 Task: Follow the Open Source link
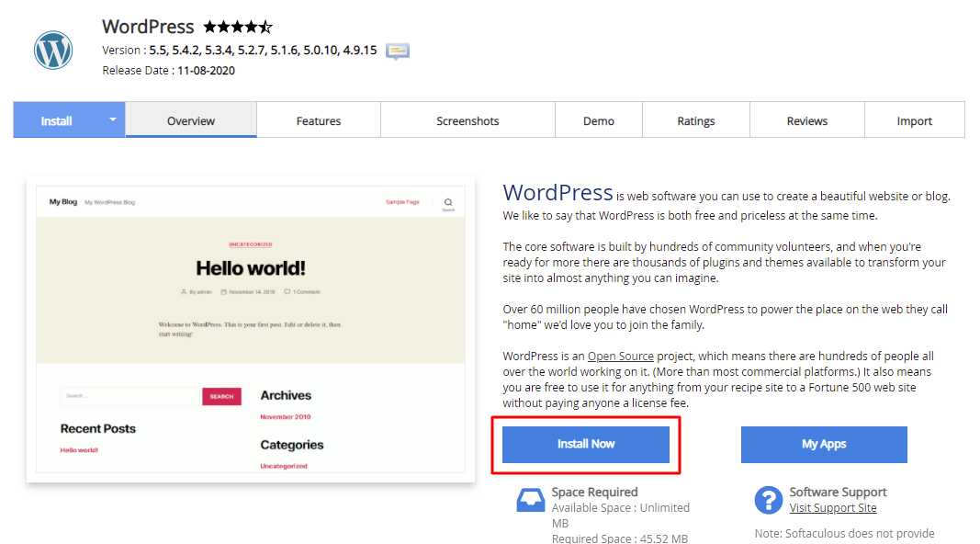[621, 356]
